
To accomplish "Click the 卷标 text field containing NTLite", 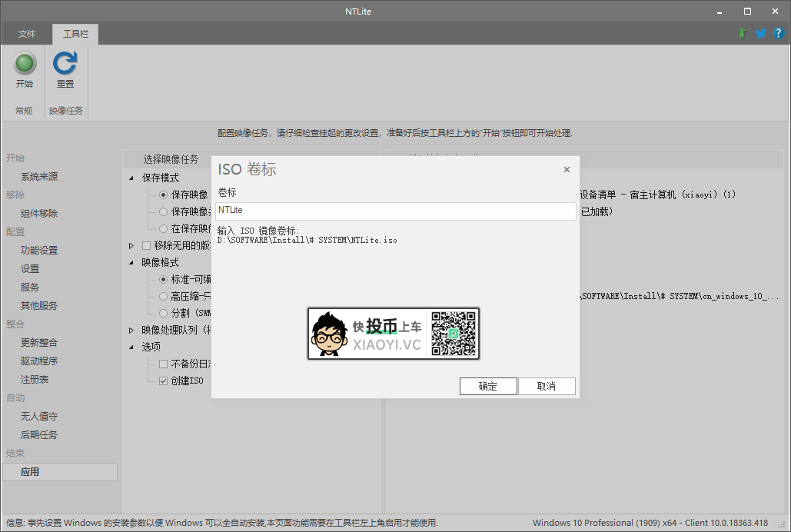I will click(x=395, y=211).
